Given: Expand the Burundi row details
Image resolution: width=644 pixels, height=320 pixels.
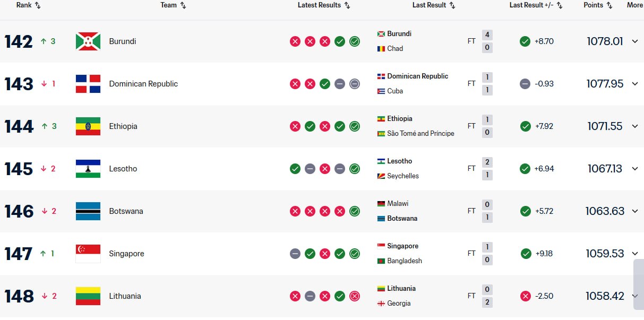Looking at the screenshot, I should [x=635, y=41].
